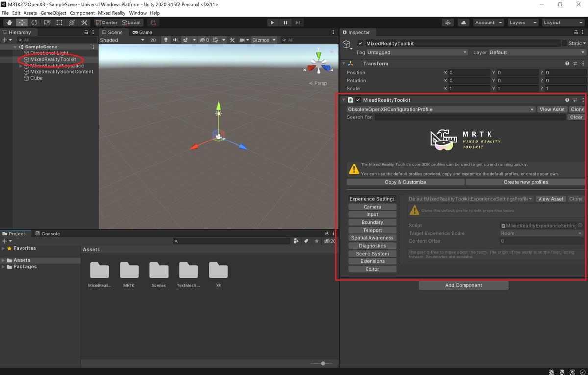
Task: Toggle the Static checkbox
Action: pyautogui.click(x=564, y=43)
